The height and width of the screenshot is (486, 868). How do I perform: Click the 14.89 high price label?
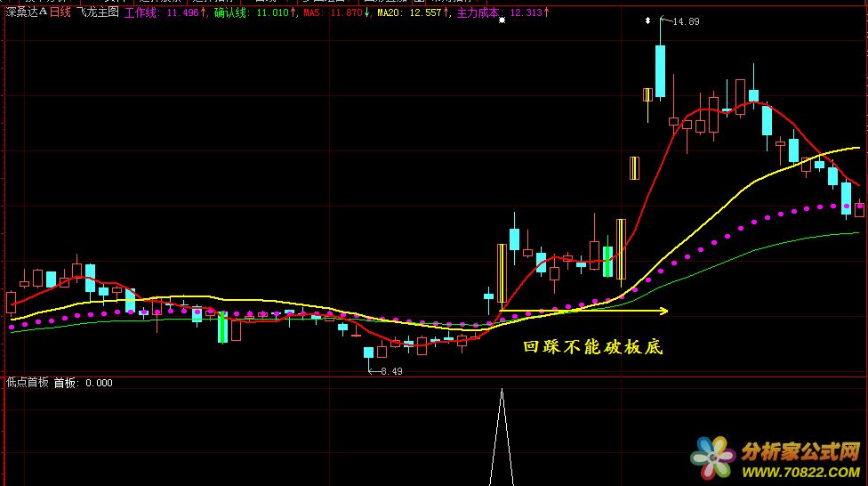tap(686, 21)
